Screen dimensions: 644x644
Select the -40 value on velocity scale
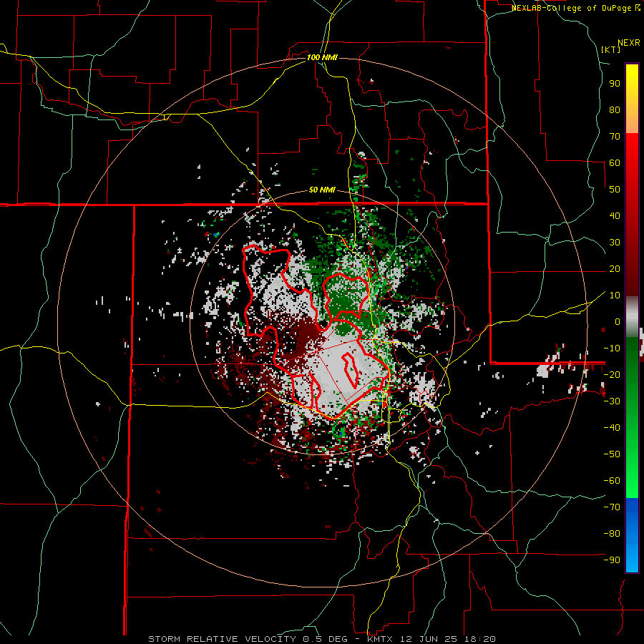coord(612,428)
